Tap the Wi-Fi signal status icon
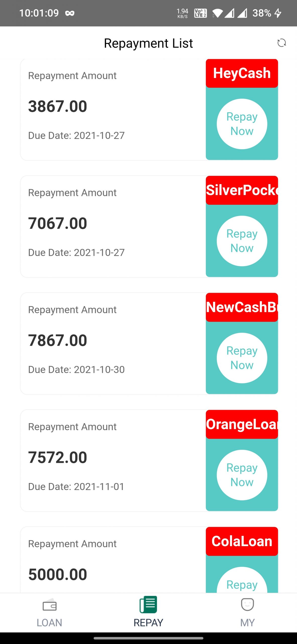Image resolution: width=297 pixels, height=644 pixels. (217, 13)
